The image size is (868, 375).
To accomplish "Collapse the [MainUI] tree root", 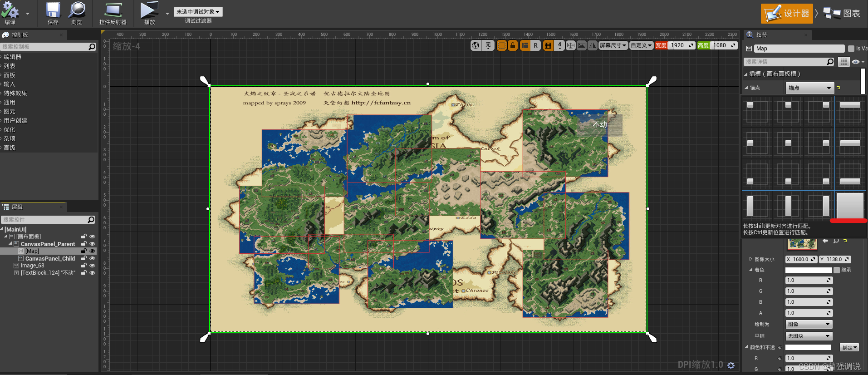I will 2,230.
